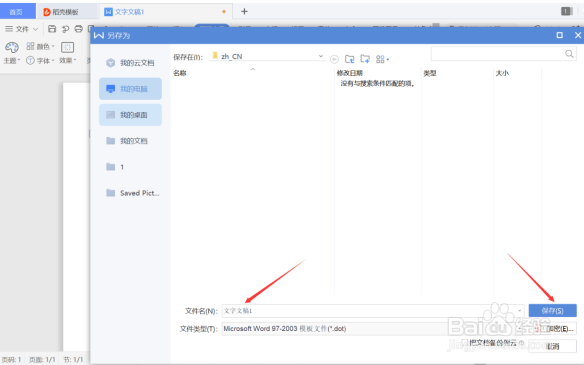Expand the 文件 menu dropdown arrow
The width and height of the screenshot is (584, 365).
(36, 29)
